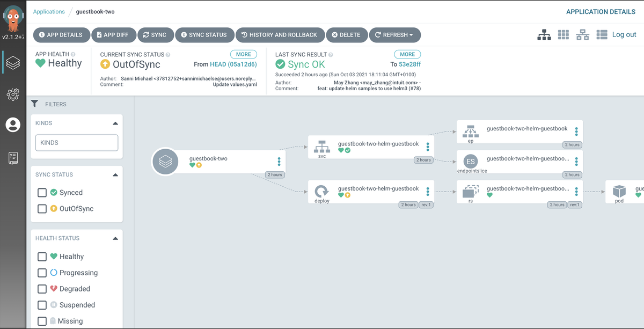644x329 pixels.
Task: Go to Applications breadcrumb
Action: pyautogui.click(x=49, y=11)
